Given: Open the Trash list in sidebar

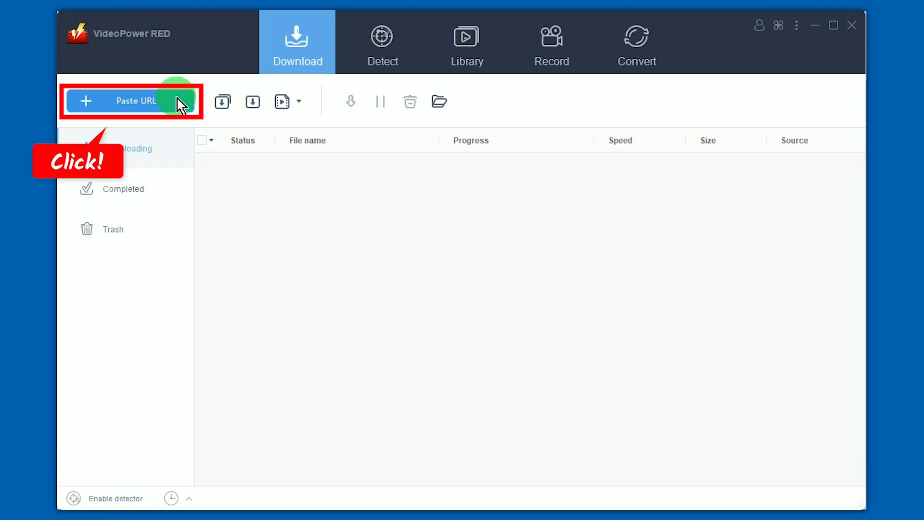Looking at the screenshot, I should 126,229.
